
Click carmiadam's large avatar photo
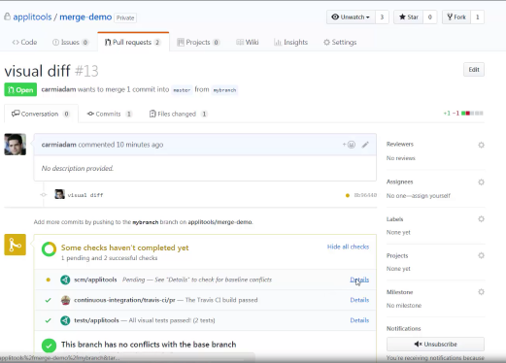(15, 144)
